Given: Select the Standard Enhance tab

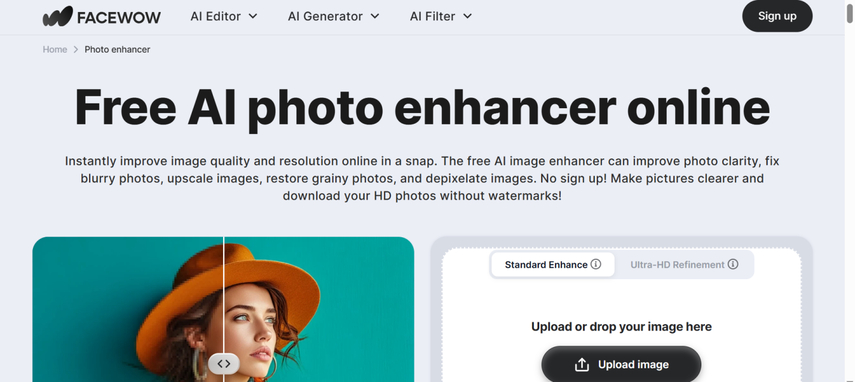Looking at the screenshot, I should tap(552, 265).
